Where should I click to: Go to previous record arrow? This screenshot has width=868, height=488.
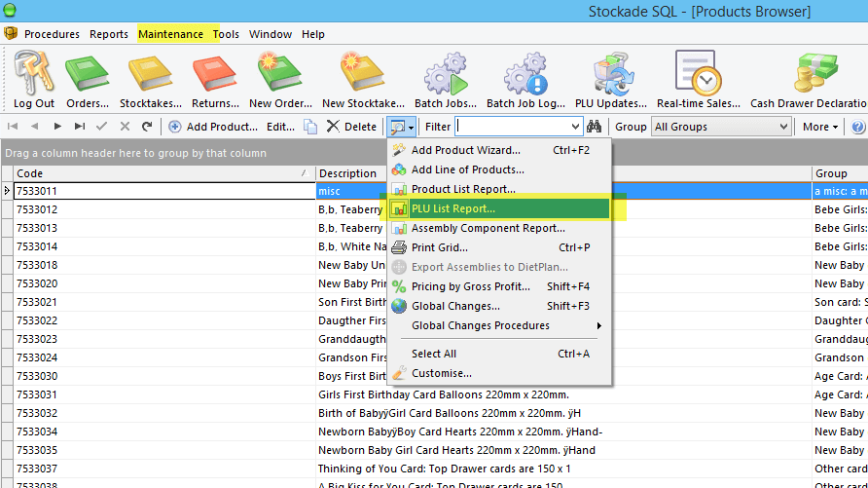click(x=34, y=127)
